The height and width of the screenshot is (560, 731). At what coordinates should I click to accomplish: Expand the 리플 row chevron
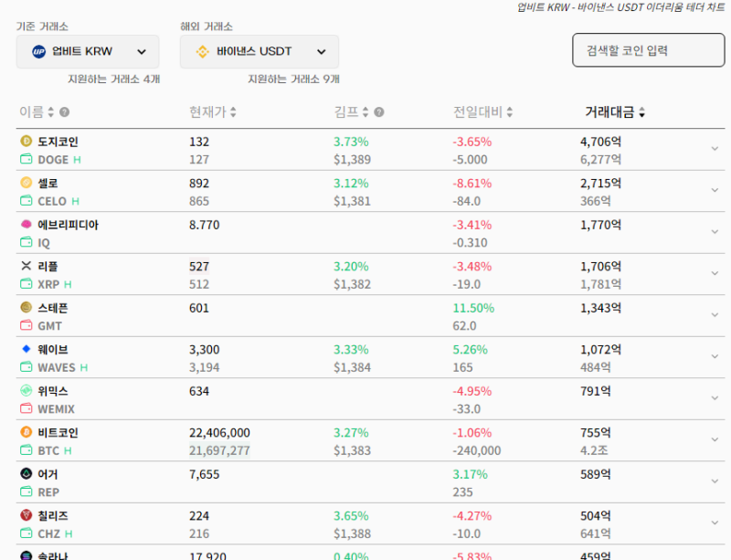(715, 273)
